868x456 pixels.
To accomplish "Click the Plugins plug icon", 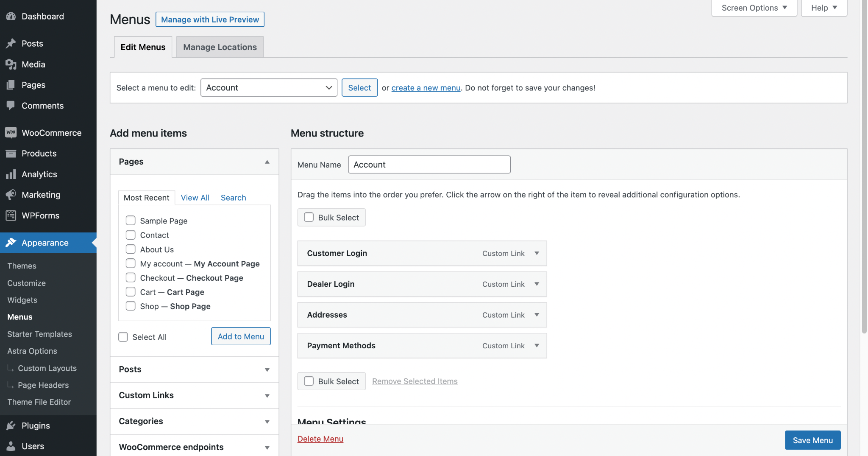I will pyautogui.click(x=11, y=425).
